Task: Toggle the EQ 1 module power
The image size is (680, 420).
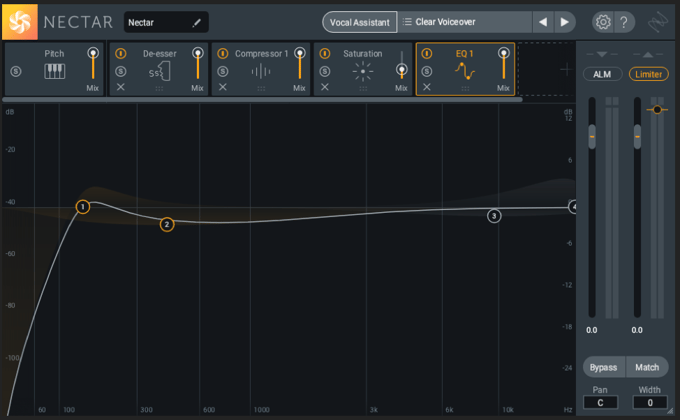Action: click(x=427, y=53)
